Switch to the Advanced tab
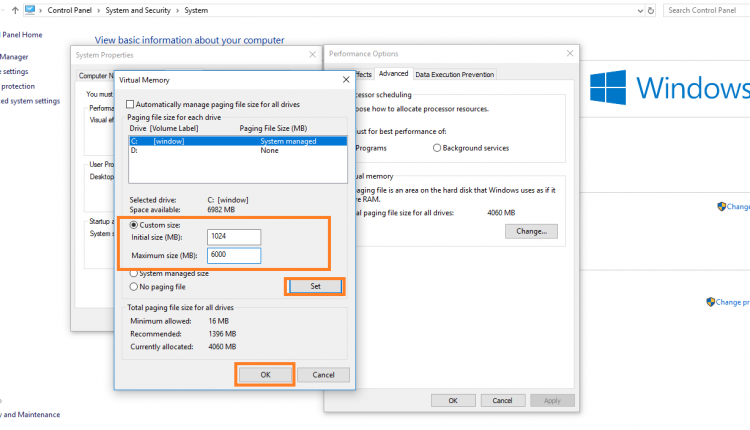The image size is (750, 430). 393,73
